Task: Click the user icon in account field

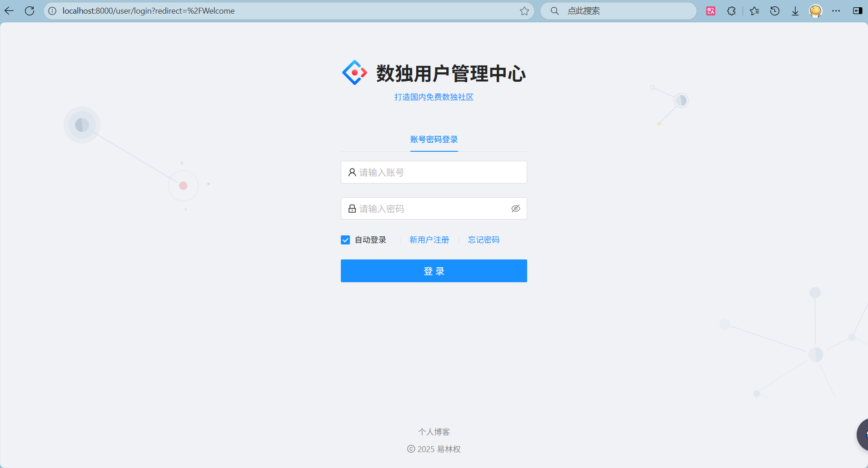Action: (x=352, y=173)
